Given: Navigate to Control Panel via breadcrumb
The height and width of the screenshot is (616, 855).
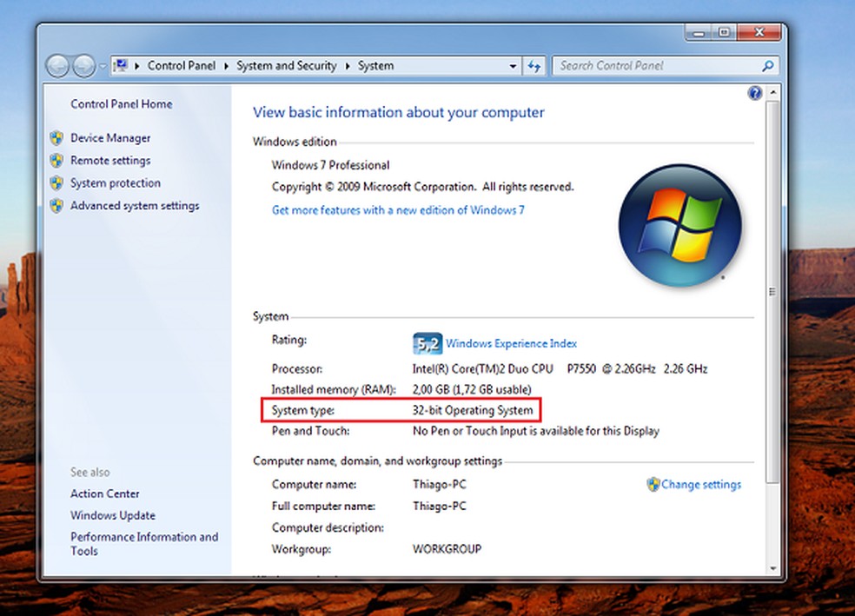Looking at the screenshot, I should point(181,65).
